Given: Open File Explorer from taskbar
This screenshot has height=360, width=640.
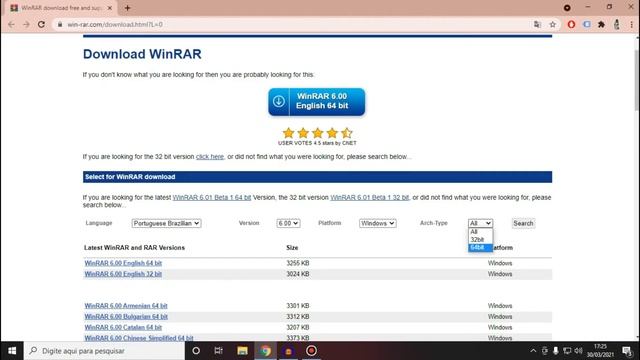Looking at the screenshot, I should click(242, 351).
